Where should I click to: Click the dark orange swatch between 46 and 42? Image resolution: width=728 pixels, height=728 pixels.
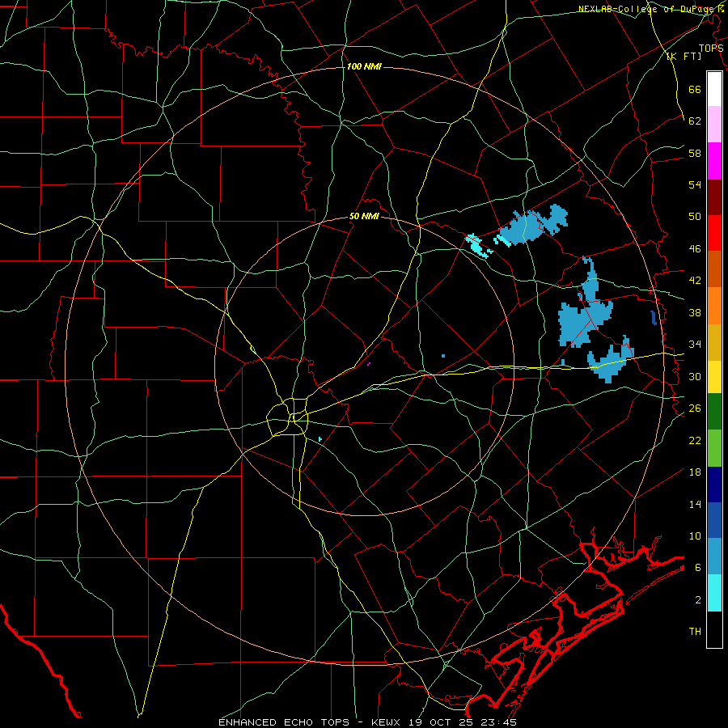coord(714,269)
